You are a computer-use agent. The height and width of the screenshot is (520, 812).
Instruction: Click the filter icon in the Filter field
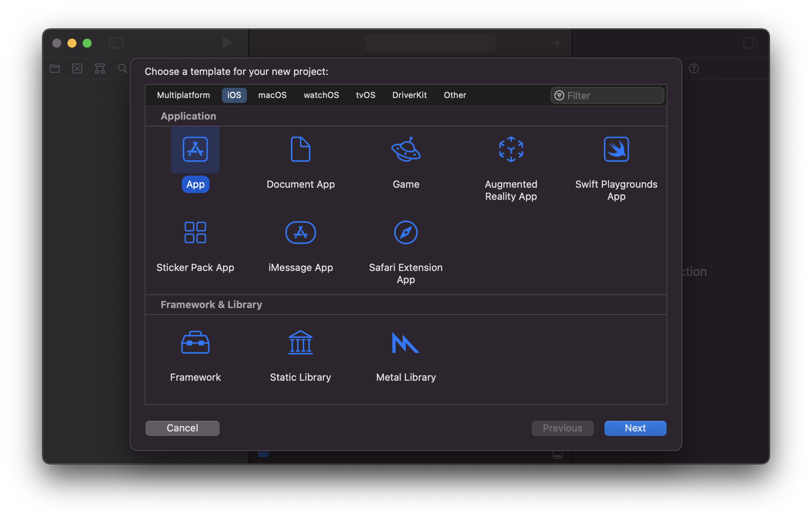(x=559, y=95)
